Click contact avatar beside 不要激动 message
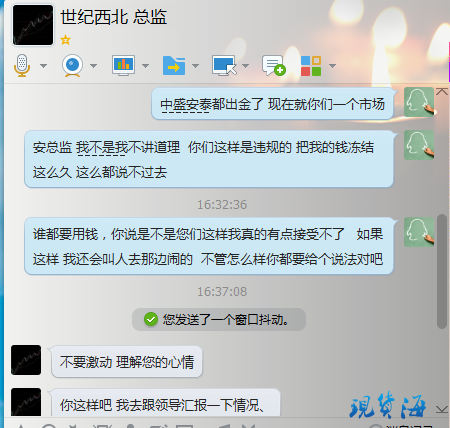This screenshot has height=428, width=450. (x=26, y=360)
